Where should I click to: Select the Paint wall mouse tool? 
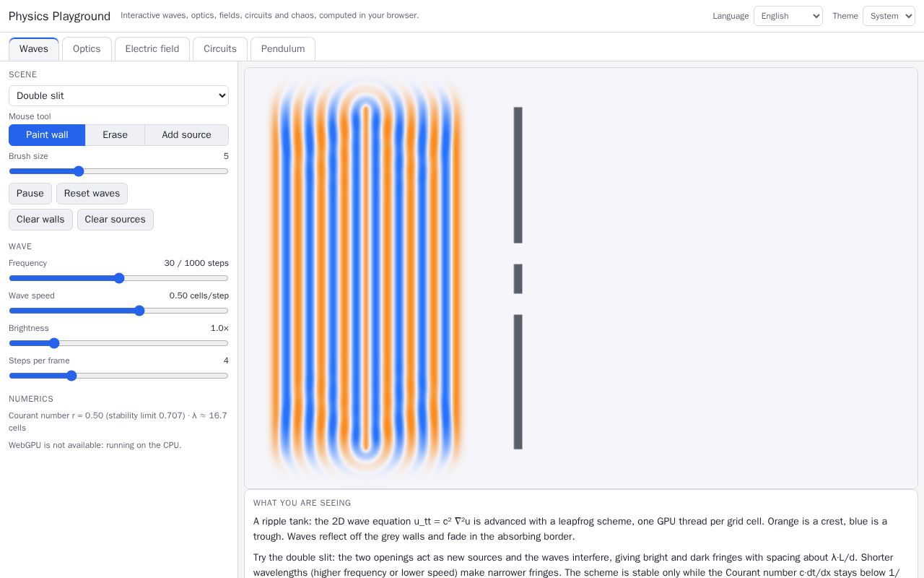[x=47, y=135]
